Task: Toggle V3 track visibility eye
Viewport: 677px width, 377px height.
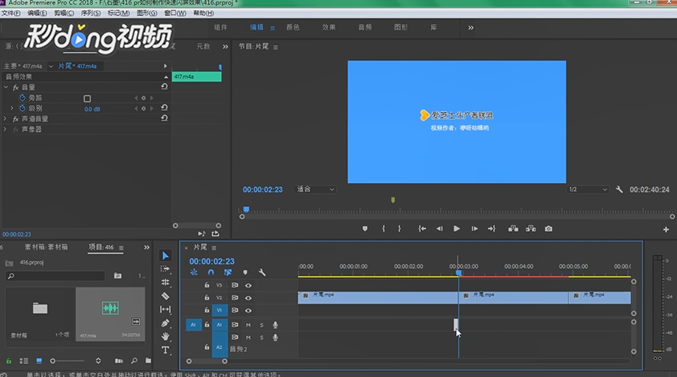Action: point(248,285)
